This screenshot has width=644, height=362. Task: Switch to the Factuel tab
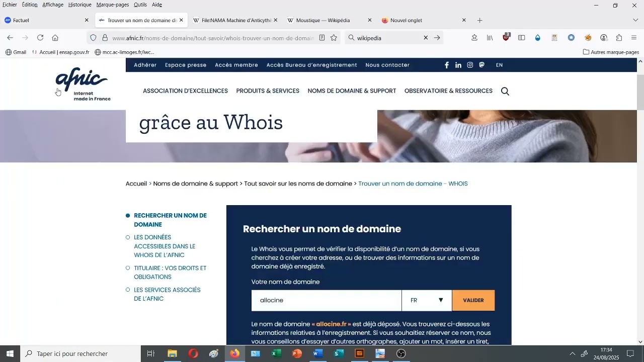pos(47,21)
